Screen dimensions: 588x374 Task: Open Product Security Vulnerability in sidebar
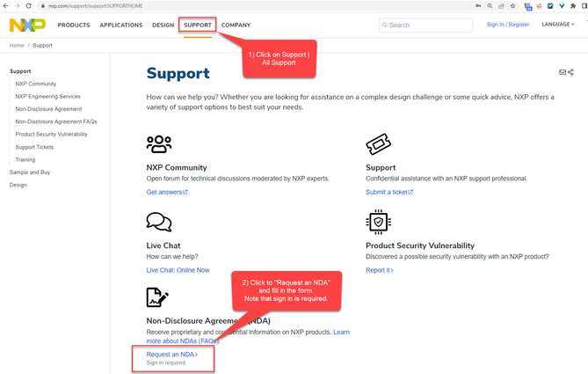click(51, 134)
